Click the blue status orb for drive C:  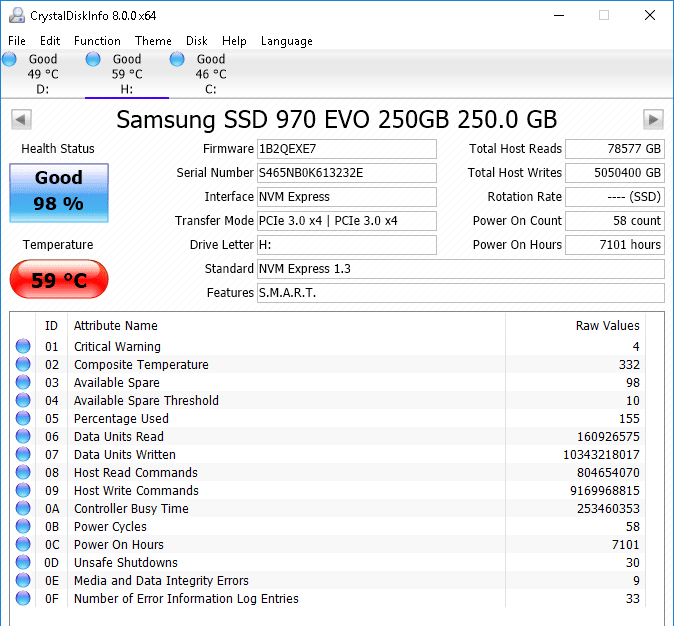coord(177,59)
